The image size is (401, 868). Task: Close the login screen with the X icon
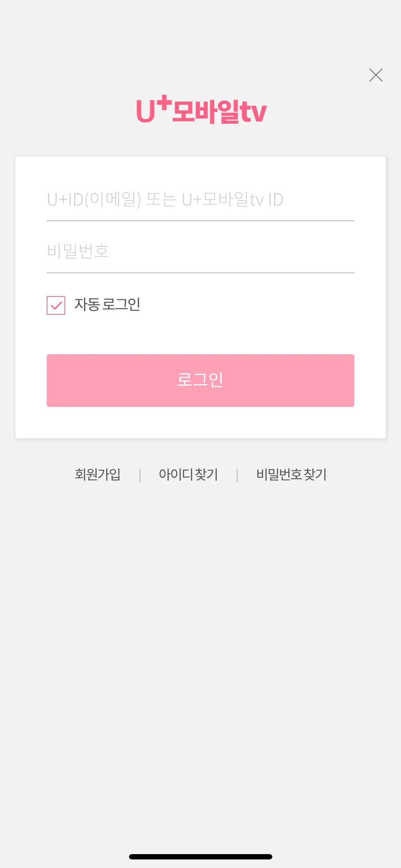[376, 75]
